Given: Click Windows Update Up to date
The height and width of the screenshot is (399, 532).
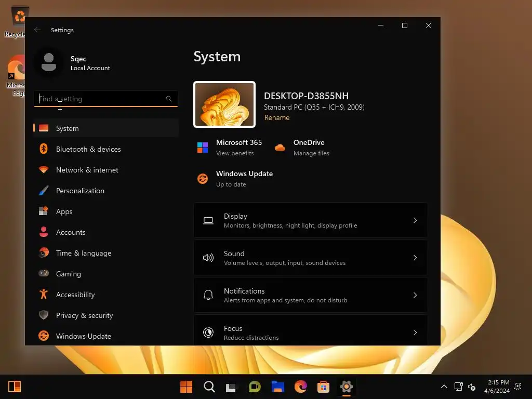Looking at the screenshot, I should (231, 184).
